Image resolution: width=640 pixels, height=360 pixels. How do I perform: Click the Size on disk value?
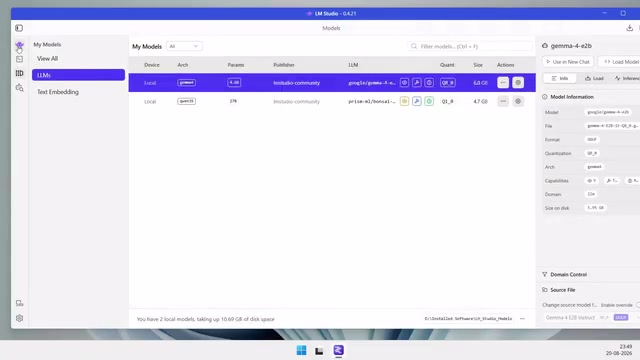pyautogui.click(x=595, y=208)
